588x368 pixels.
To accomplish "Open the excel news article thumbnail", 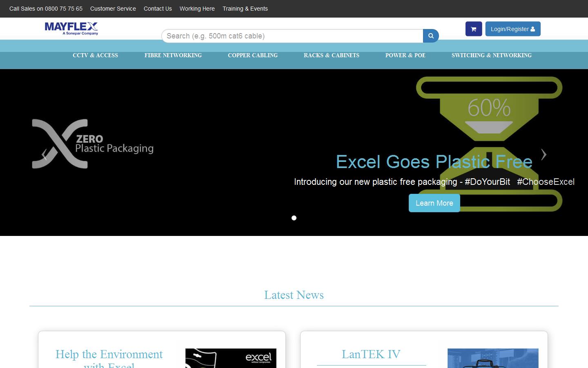I will coord(231,358).
